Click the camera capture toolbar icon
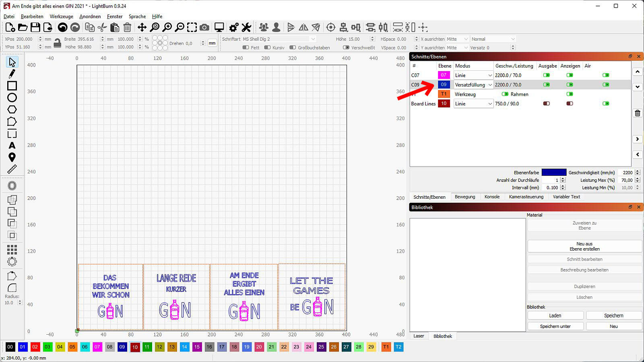 [204, 27]
